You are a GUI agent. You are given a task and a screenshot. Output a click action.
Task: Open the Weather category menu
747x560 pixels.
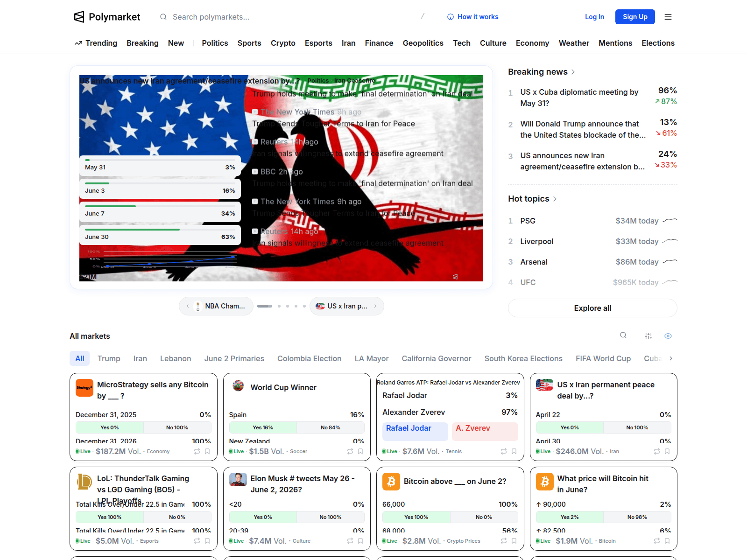574,43
